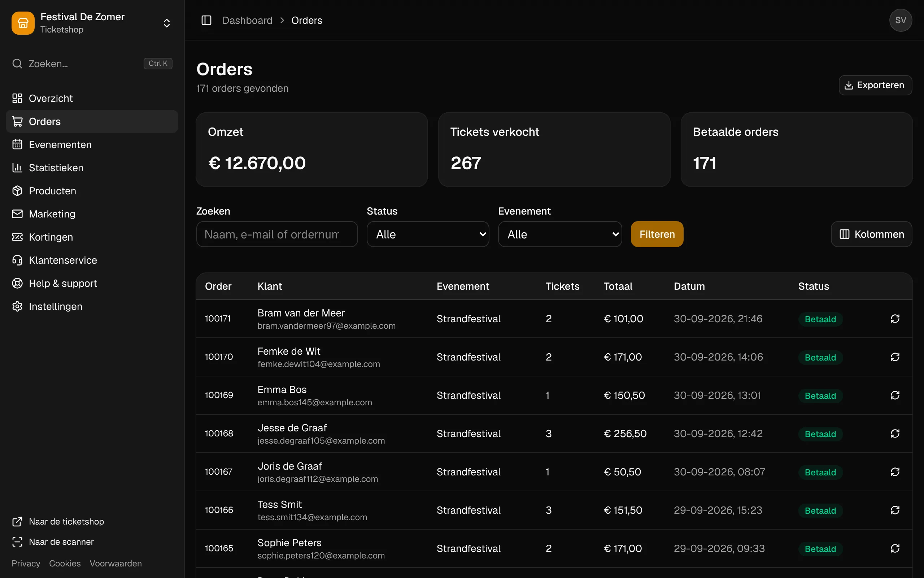
Task: Click the refresh icon for order 100167
Action: (895, 472)
